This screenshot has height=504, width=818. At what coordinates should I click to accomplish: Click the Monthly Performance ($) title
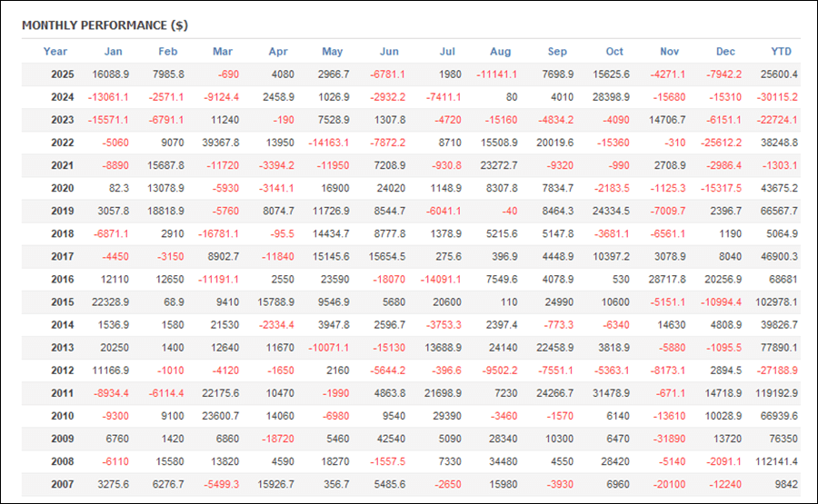tap(105, 25)
